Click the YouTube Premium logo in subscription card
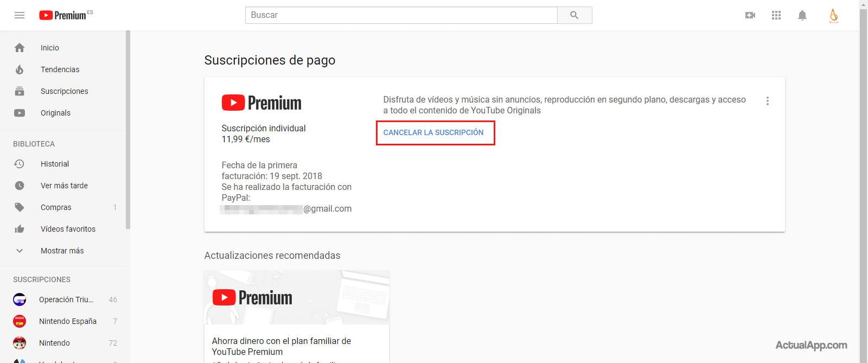Image resolution: width=868 pixels, height=363 pixels. tap(261, 103)
